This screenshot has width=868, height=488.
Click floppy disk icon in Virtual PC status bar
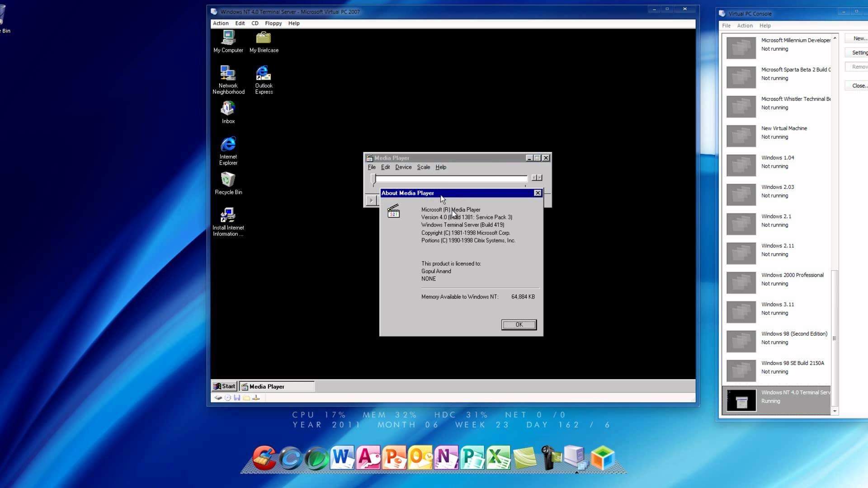(x=237, y=398)
